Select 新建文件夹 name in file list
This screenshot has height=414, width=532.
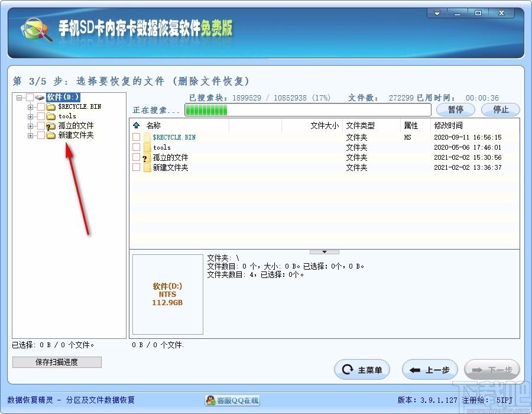point(170,167)
